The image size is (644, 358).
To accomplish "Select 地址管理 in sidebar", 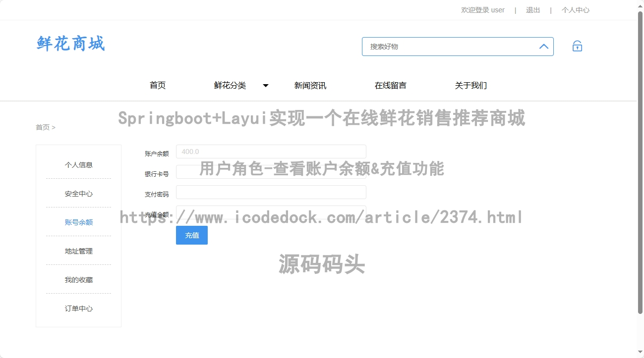I will tap(78, 251).
